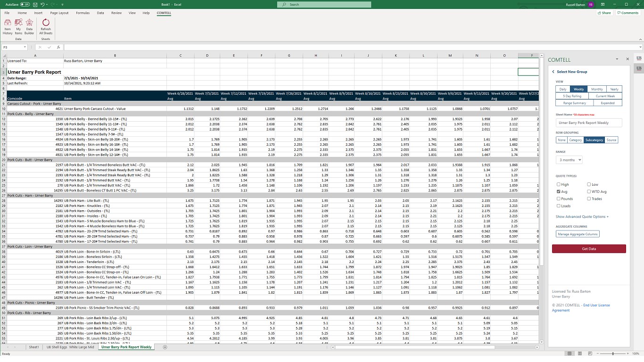Open the Range dropdown showing 3 months

tap(569, 160)
